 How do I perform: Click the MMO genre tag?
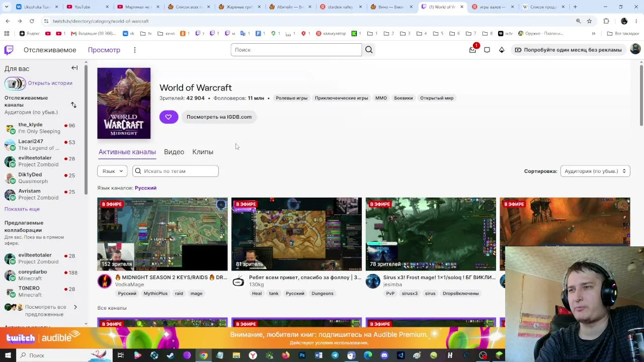[x=381, y=98]
